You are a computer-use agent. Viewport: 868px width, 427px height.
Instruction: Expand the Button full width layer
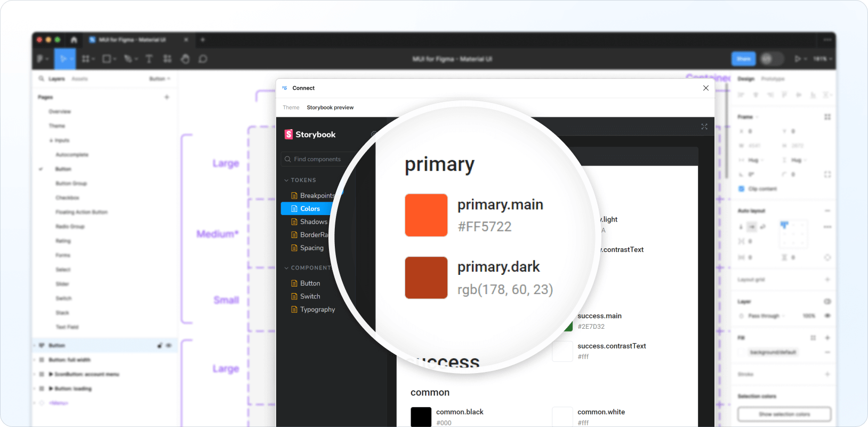35,360
